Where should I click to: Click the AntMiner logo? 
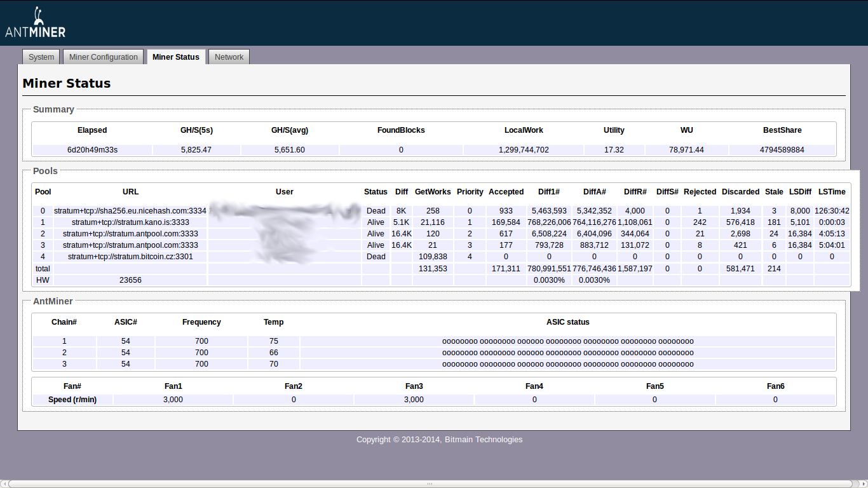click(36, 22)
